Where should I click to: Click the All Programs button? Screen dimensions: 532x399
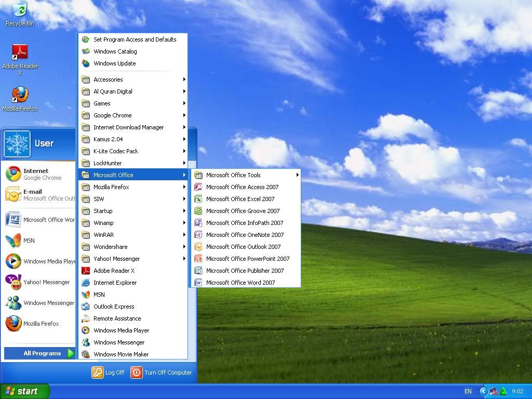[39, 353]
